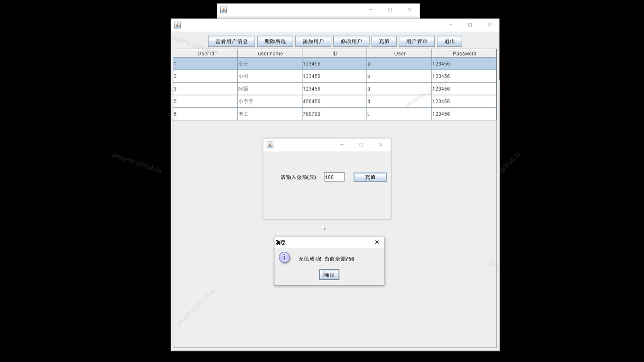Click the user name column header
Image resolution: width=644 pixels, height=362 pixels.
270,53
